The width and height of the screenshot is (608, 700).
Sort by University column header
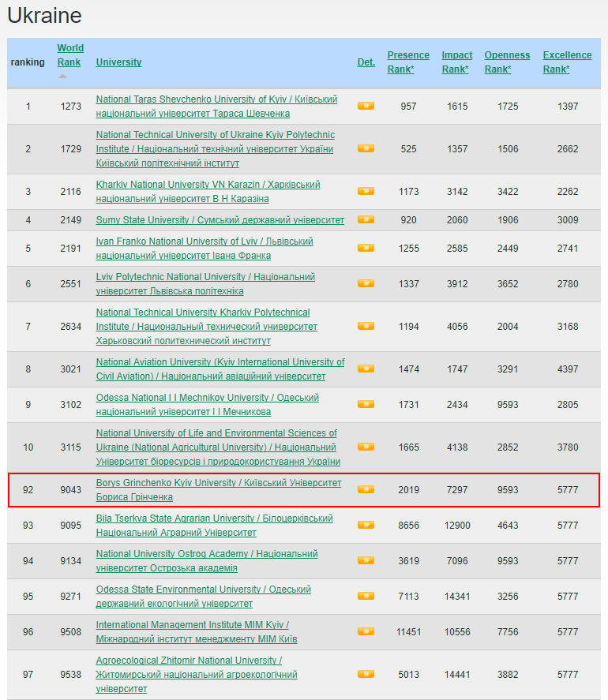(118, 62)
